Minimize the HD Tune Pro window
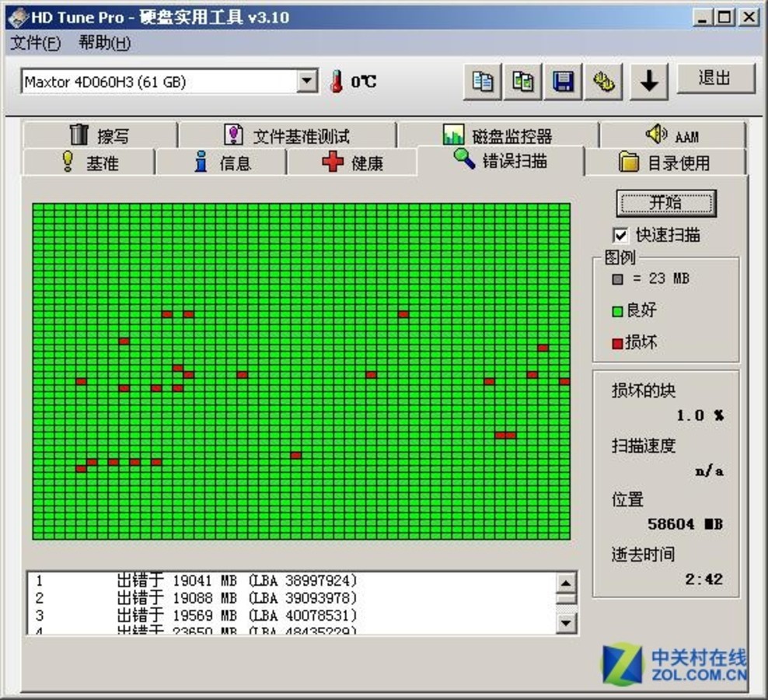 703,18
